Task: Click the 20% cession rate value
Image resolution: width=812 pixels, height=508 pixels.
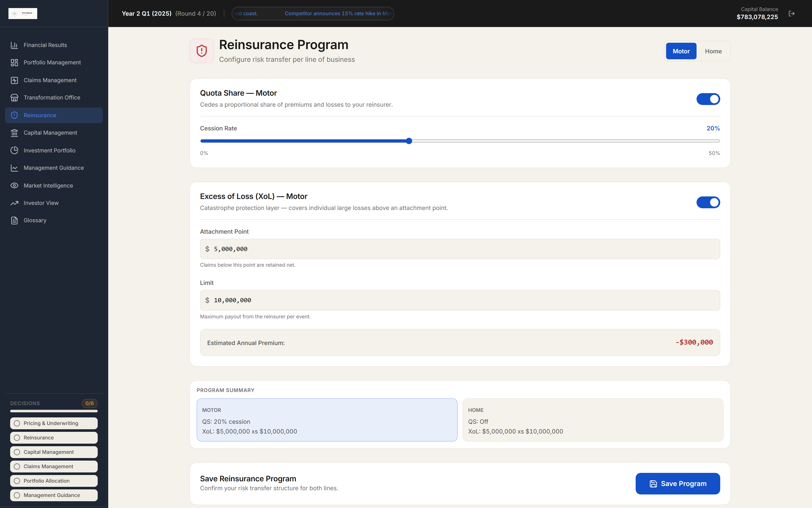Action: point(713,128)
